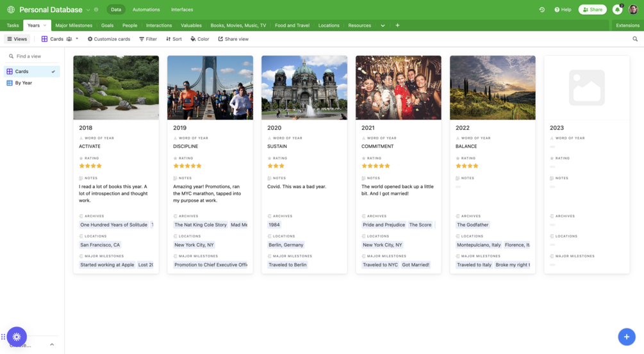This screenshot has height=354, width=644.
Task: Open the Color options
Action: [200, 39]
